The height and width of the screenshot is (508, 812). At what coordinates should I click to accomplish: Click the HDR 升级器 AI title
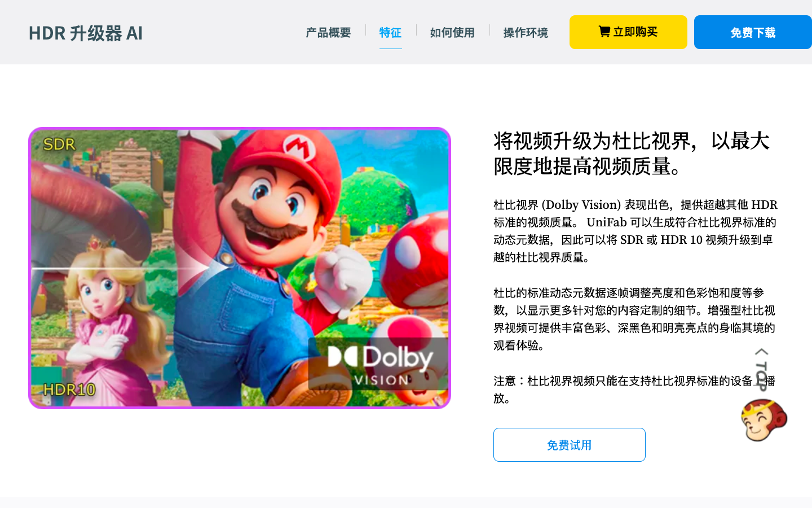(86, 33)
